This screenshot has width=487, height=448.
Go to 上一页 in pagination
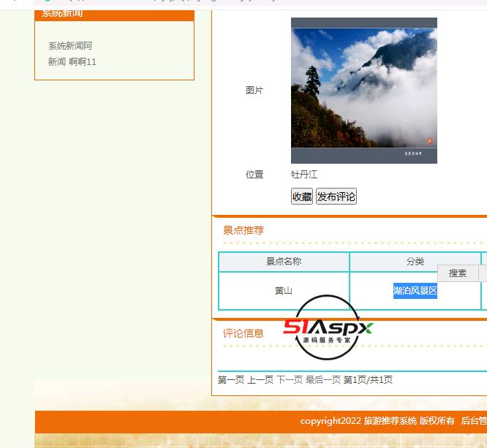pyautogui.click(x=260, y=380)
